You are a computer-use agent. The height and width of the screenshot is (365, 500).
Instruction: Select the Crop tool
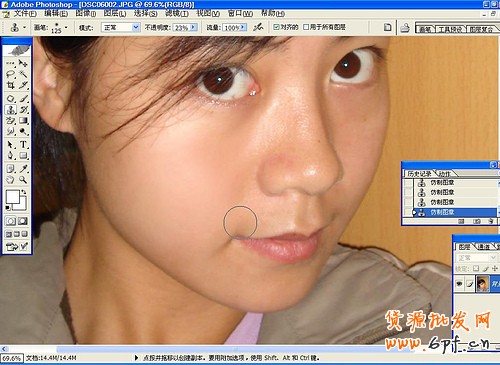[11, 85]
